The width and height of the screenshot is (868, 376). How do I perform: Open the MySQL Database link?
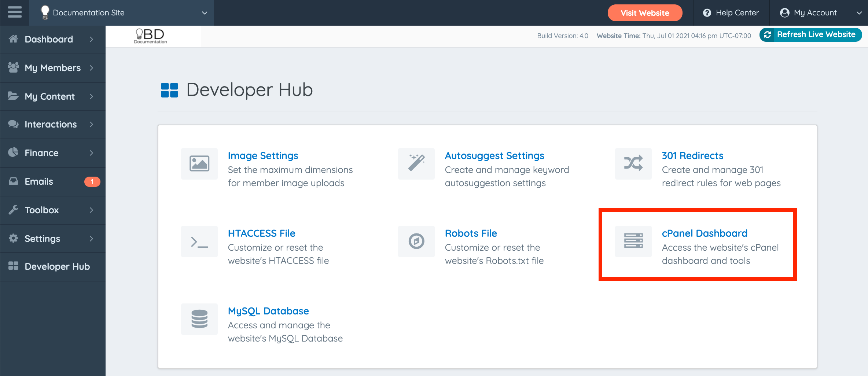coord(268,311)
